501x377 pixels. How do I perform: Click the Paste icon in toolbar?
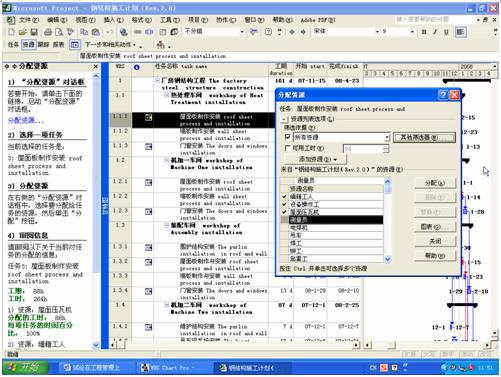[x=95, y=32]
